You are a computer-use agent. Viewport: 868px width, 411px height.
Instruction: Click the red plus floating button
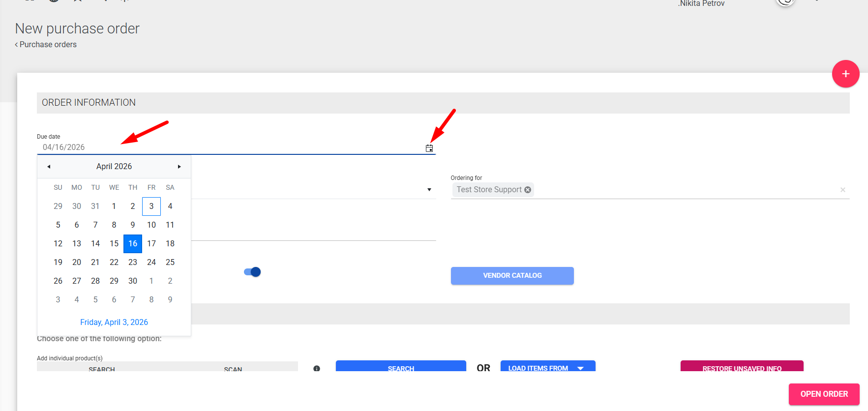click(845, 74)
